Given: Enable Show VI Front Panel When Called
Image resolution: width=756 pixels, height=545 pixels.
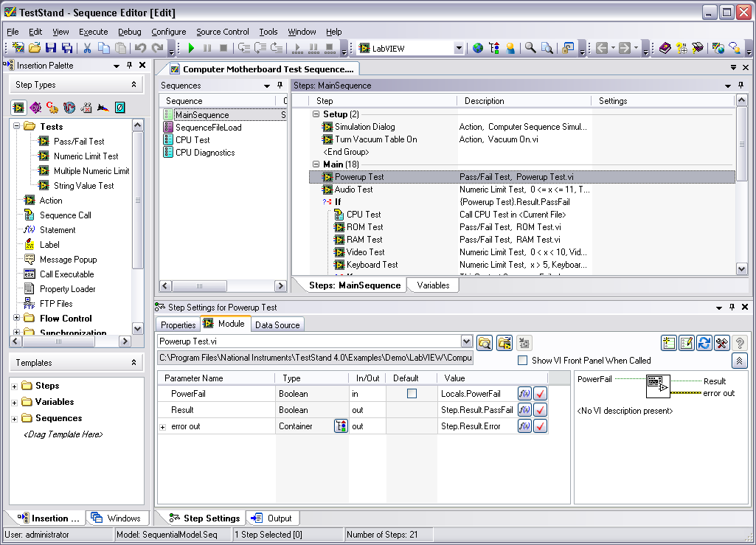Looking at the screenshot, I should click(522, 361).
